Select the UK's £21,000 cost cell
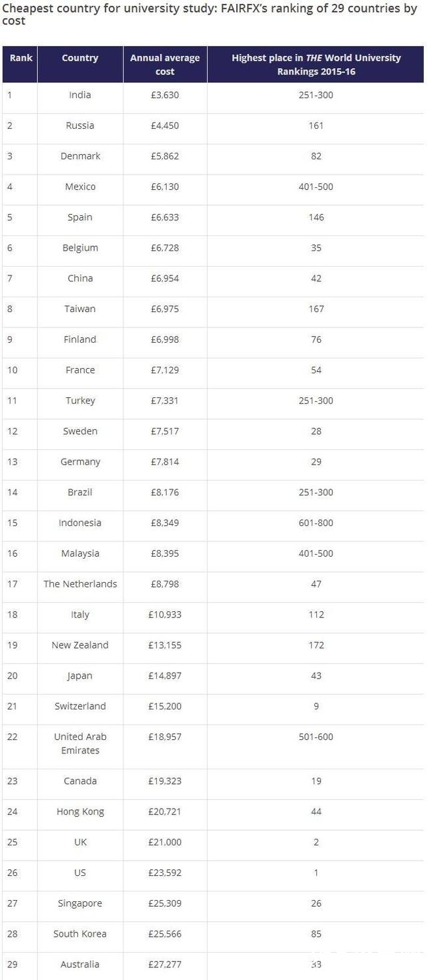Screen dimensions: 427x980 (165, 842)
